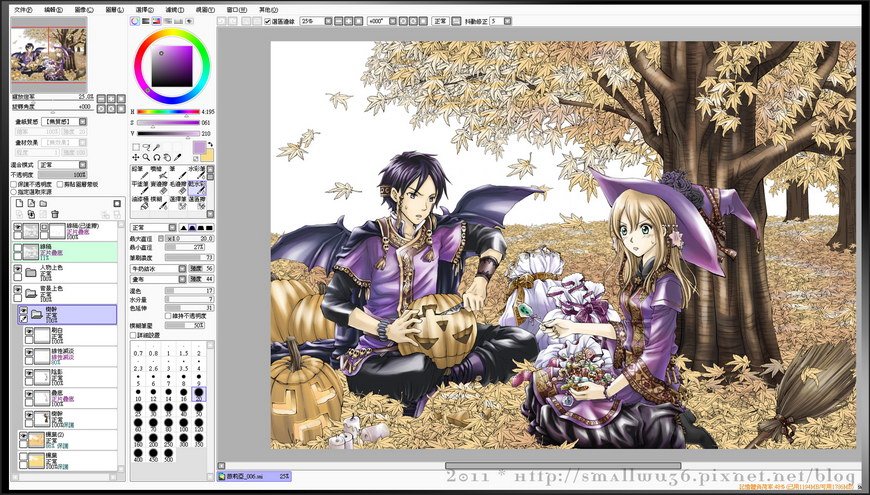This screenshot has height=495, width=870.
Task: Open the 濾鏡 menu
Action: click(x=175, y=10)
